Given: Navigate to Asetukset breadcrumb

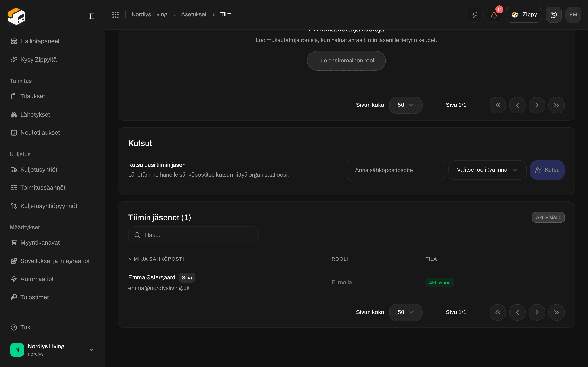Looking at the screenshot, I should 193,14.
